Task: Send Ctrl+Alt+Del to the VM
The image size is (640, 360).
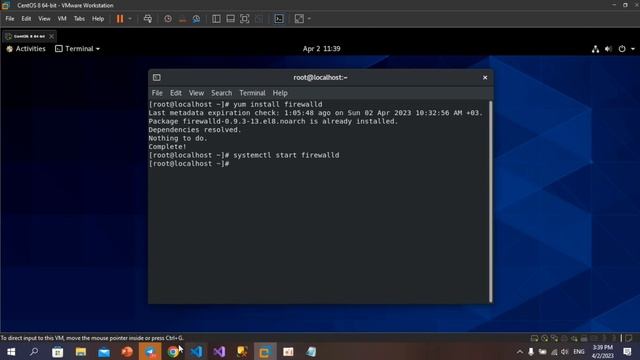Action: (148, 19)
